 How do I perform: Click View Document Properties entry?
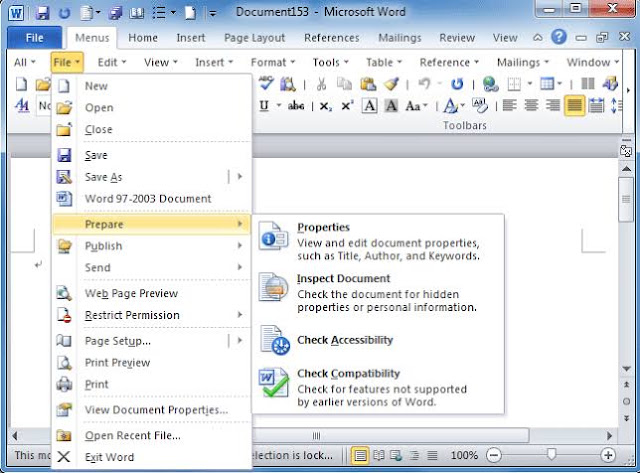(x=152, y=410)
